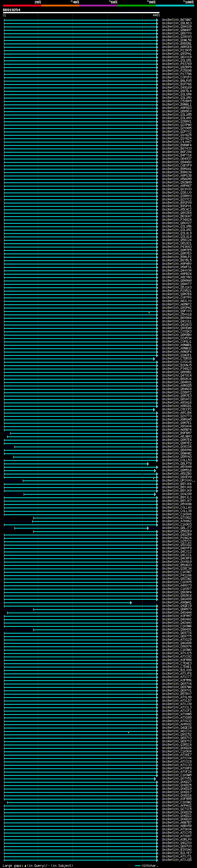
Task: Select hit UniRef100_B1P766
Action: click(176, 84)
